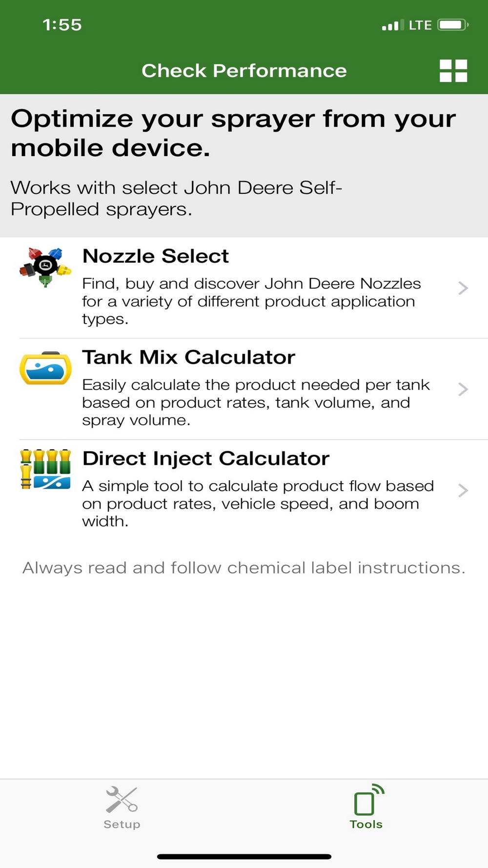Tap the Tools device signal icon
The width and height of the screenshot is (488, 868).
368,800
